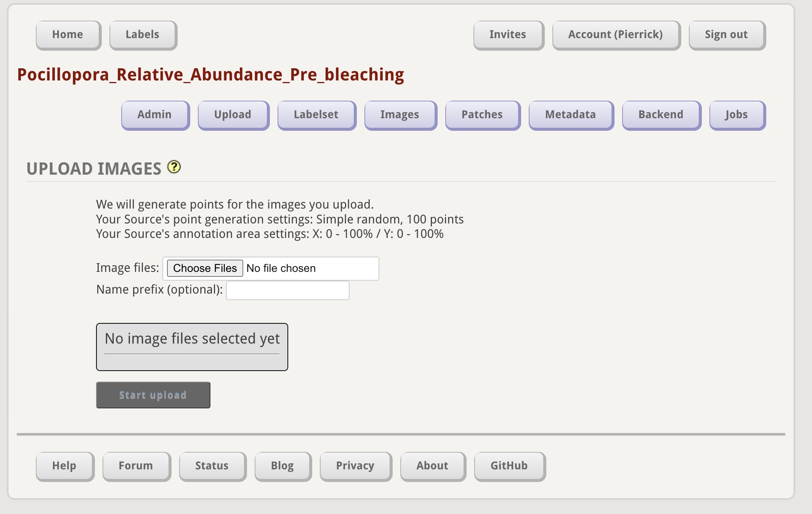Image resolution: width=812 pixels, height=514 pixels.
Task: Visit the GitHub footer link
Action: point(509,466)
